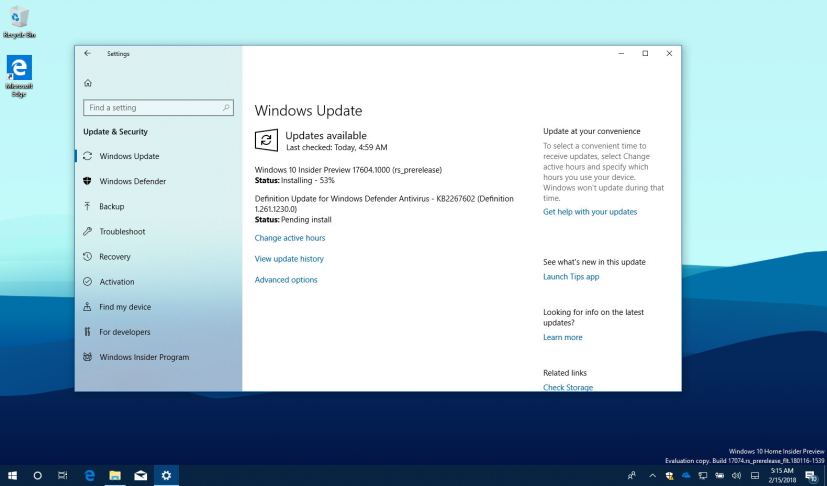Click the large Updates available sync icon
The height and width of the screenshot is (486, 827).
(266, 140)
